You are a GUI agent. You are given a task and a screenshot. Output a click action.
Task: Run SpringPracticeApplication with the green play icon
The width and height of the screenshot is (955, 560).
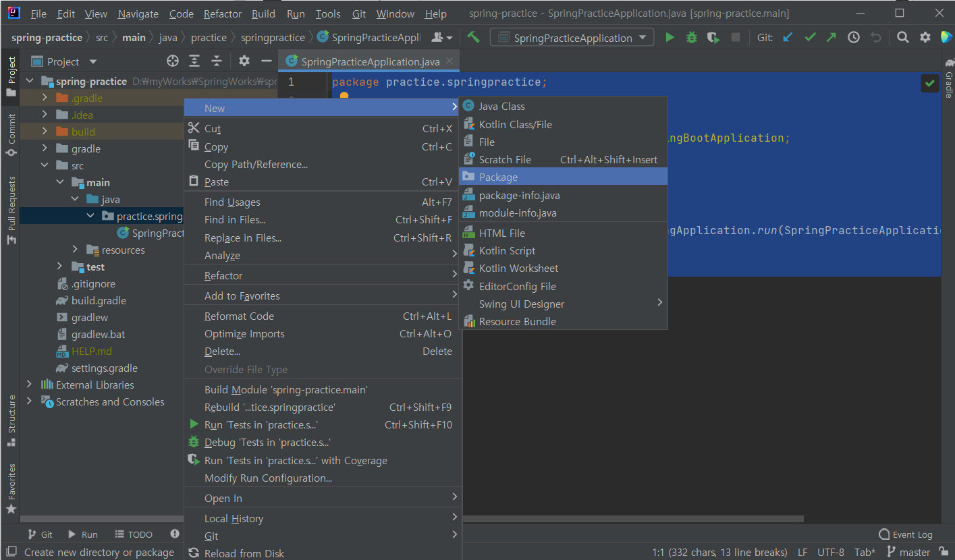click(670, 38)
